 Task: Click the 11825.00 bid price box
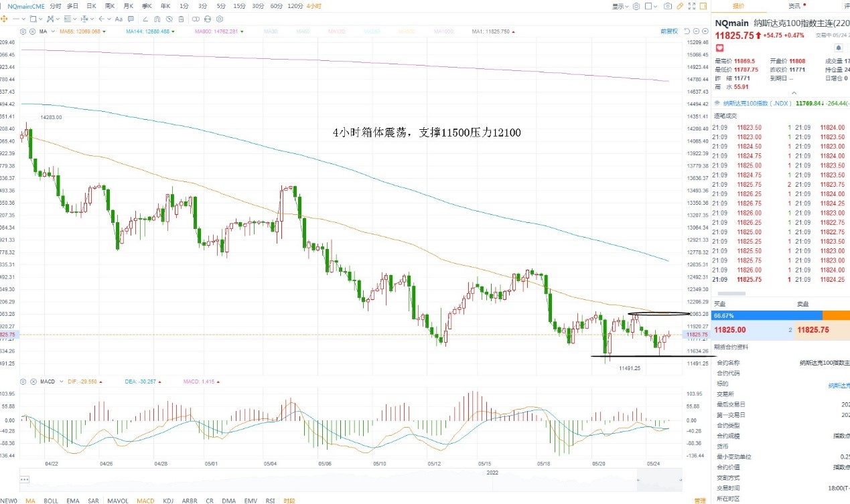coord(754,330)
